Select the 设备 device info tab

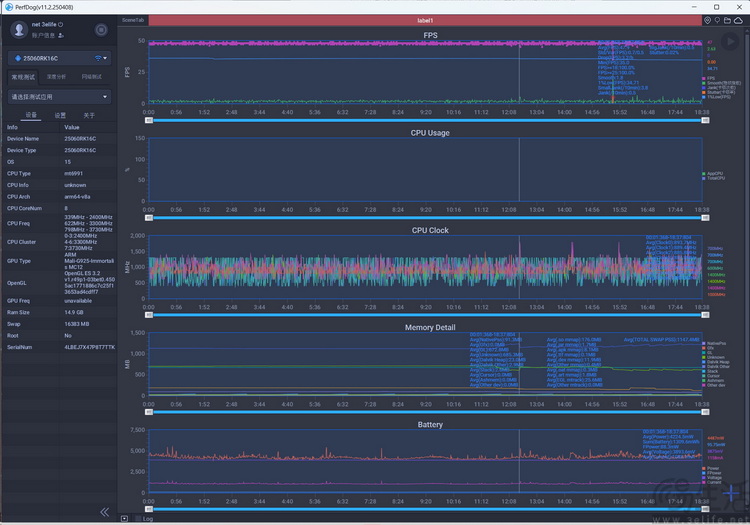(x=31, y=115)
